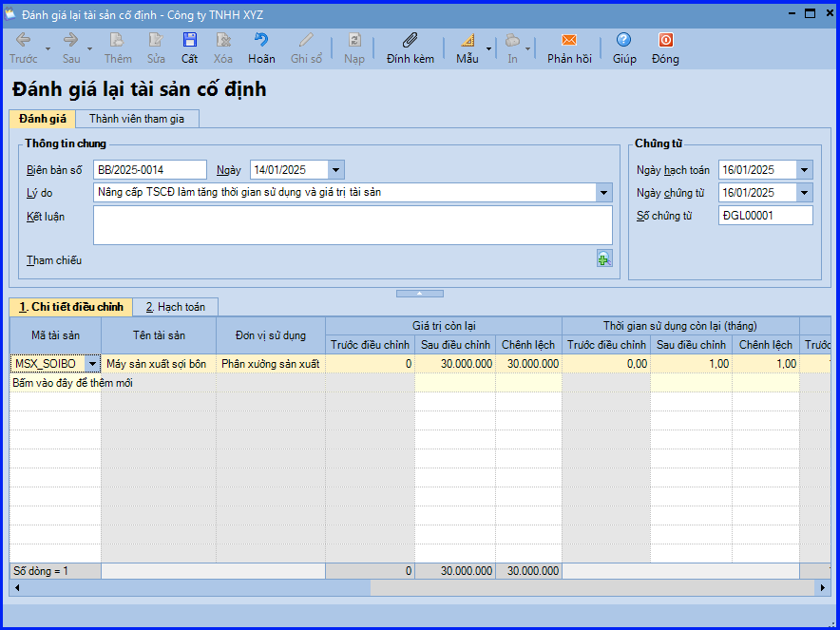Open the Ngày hạch toán date picker

pyautogui.click(x=805, y=170)
